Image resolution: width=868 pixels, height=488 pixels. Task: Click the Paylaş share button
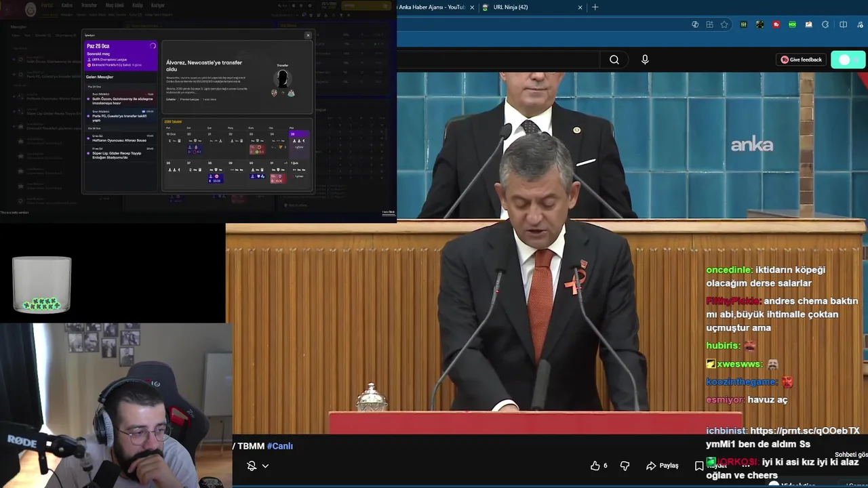(663, 466)
